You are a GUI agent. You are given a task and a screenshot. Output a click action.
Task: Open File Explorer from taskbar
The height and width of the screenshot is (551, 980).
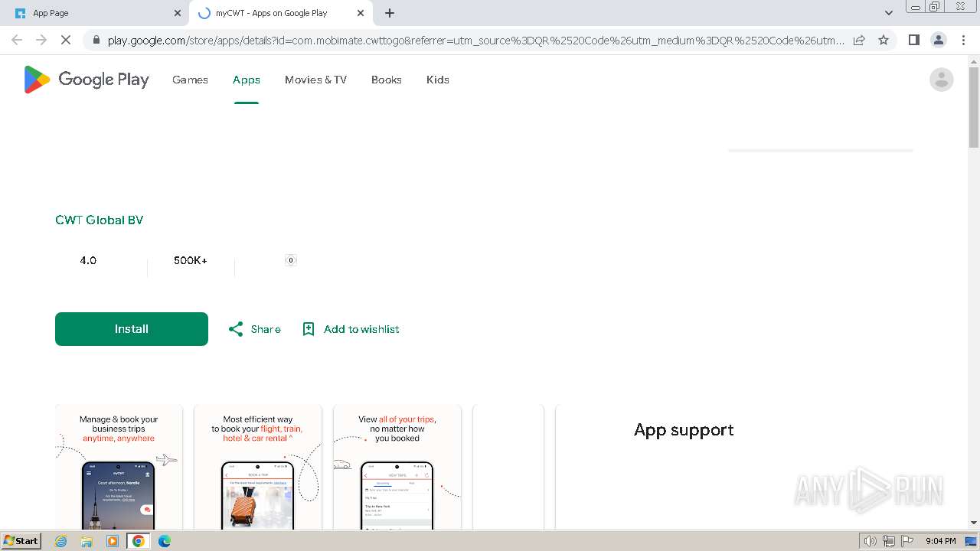tap(87, 541)
